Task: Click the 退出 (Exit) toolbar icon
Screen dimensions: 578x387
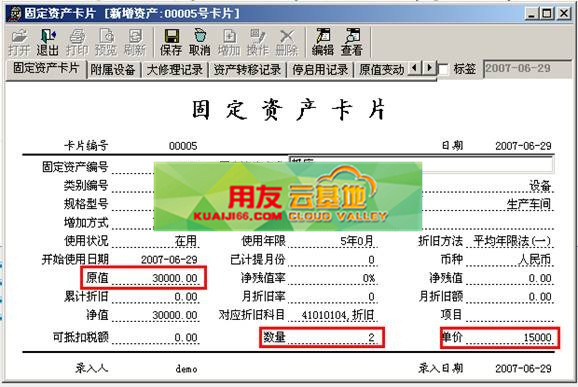Action: (48, 43)
